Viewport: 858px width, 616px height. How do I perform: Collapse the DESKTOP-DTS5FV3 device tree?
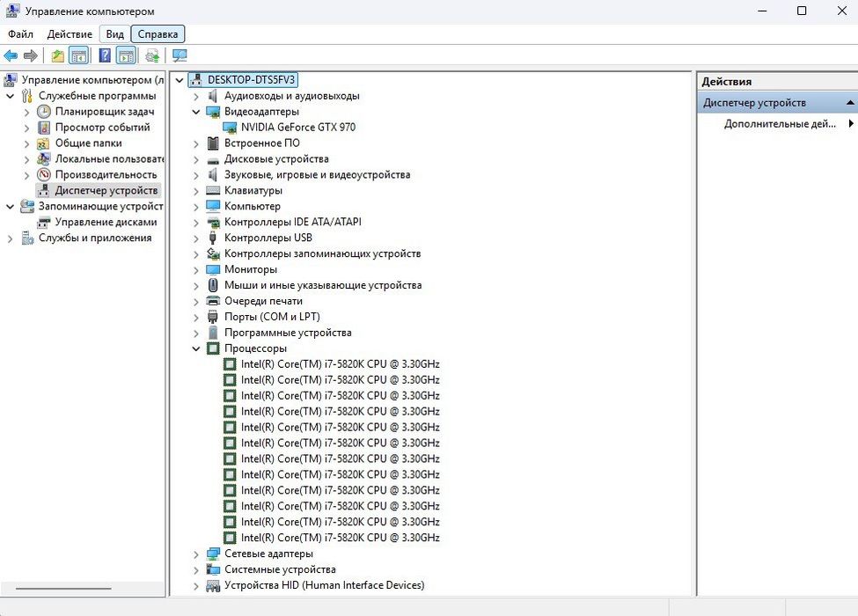[180, 80]
